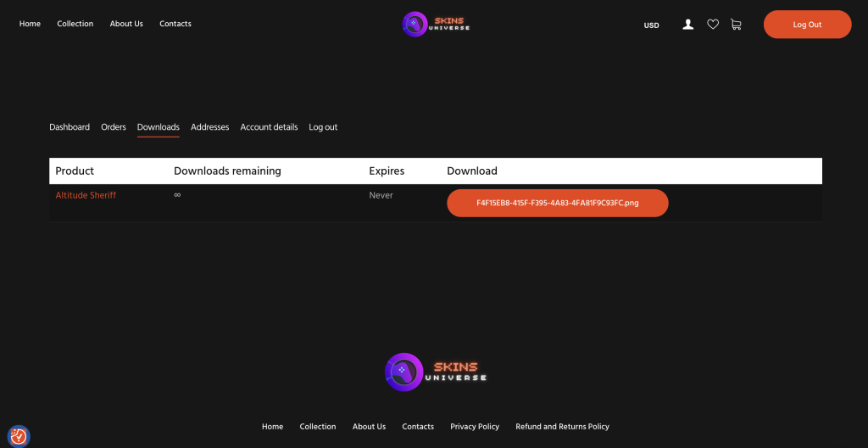This screenshot has width=868, height=448.
Task: Switch to the Orders account tab
Action: pyautogui.click(x=114, y=127)
